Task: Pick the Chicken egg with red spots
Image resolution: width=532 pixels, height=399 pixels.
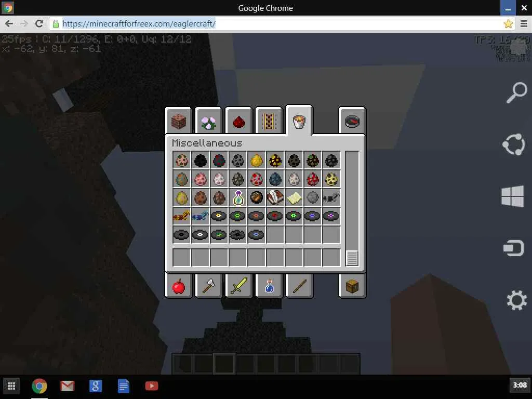Action: [257, 179]
